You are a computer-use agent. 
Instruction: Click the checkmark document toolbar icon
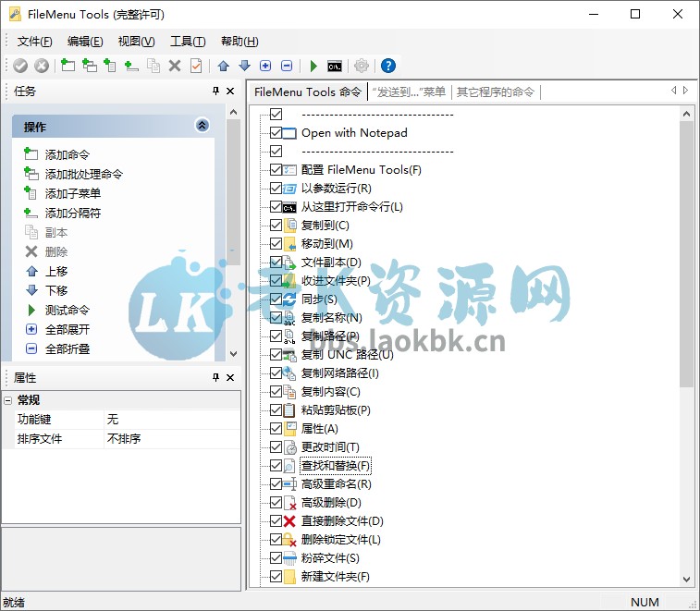196,66
